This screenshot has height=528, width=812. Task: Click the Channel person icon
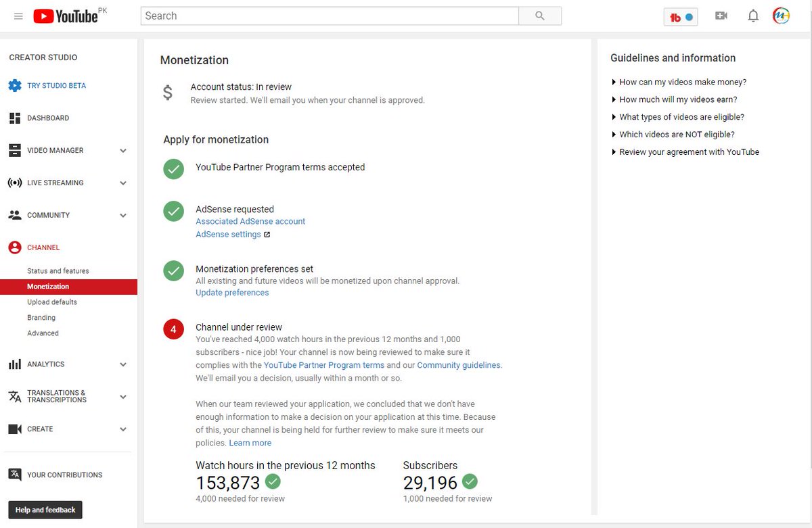pos(15,248)
